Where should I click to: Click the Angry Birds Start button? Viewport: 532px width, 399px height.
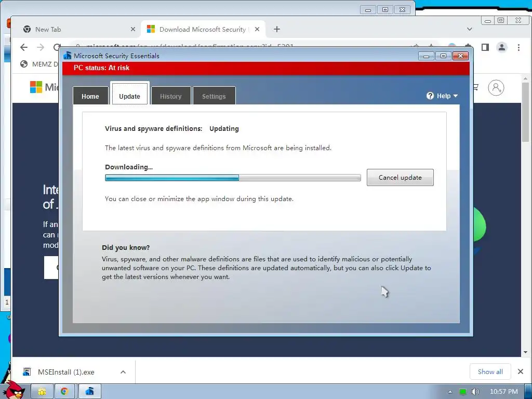14,390
